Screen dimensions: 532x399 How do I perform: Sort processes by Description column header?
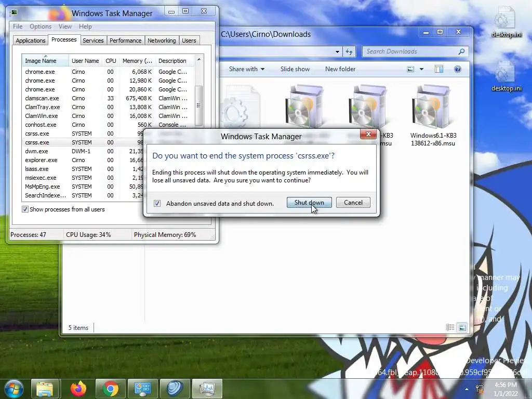pyautogui.click(x=175, y=61)
